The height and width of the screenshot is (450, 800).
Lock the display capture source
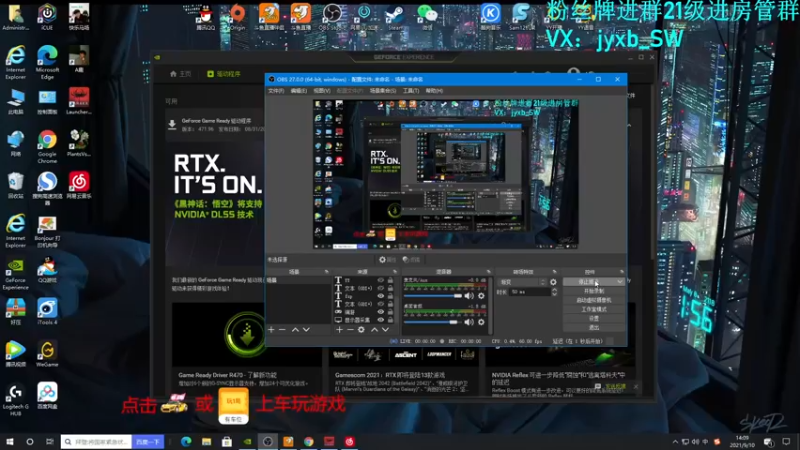(390, 320)
